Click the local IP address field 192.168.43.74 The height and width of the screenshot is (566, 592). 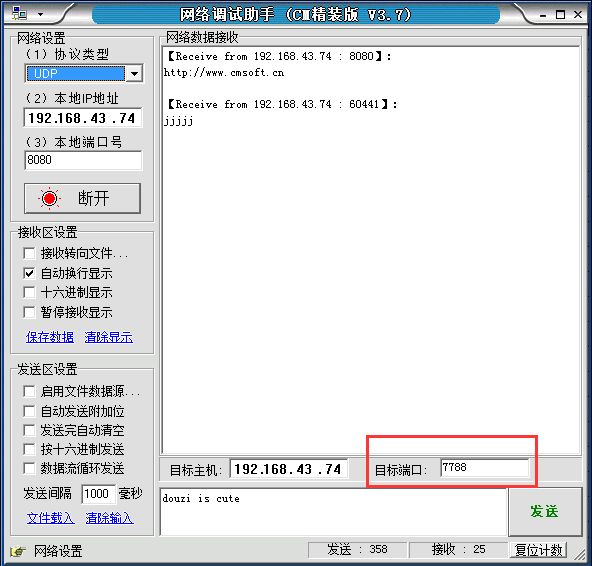coord(83,118)
